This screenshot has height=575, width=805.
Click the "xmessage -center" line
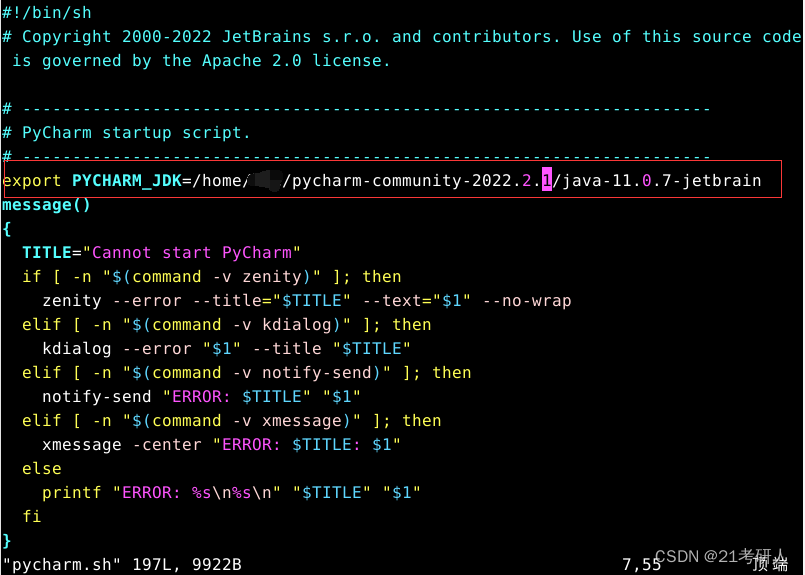pyautogui.click(x=221, y=445)
